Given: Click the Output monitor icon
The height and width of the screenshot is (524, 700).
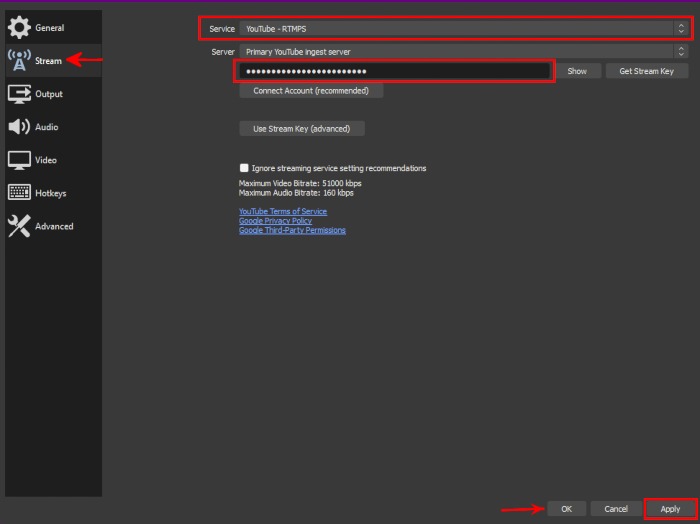Looking at the screenshot, I should pyautogui.click(x=19, y=94).
